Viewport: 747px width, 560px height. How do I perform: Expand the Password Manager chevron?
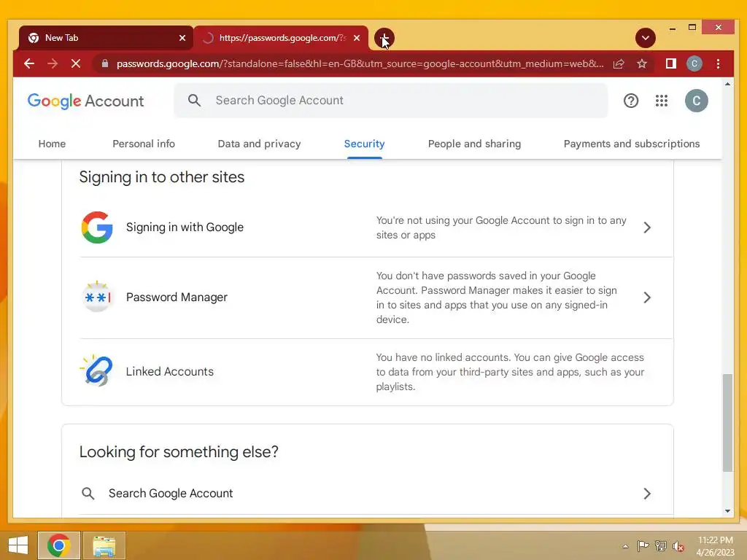point(647,297)
